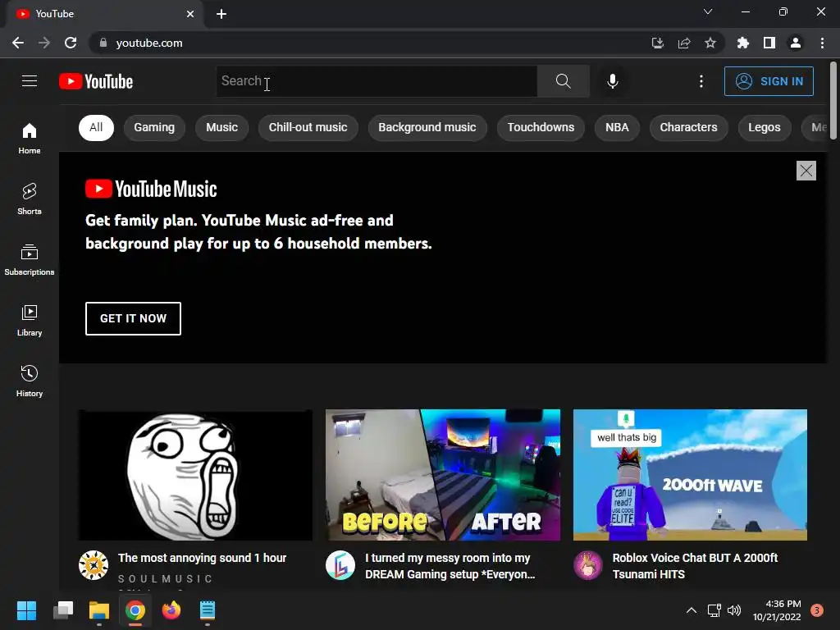
Task: Select the Characters filter chip
Action: point(688,127)
